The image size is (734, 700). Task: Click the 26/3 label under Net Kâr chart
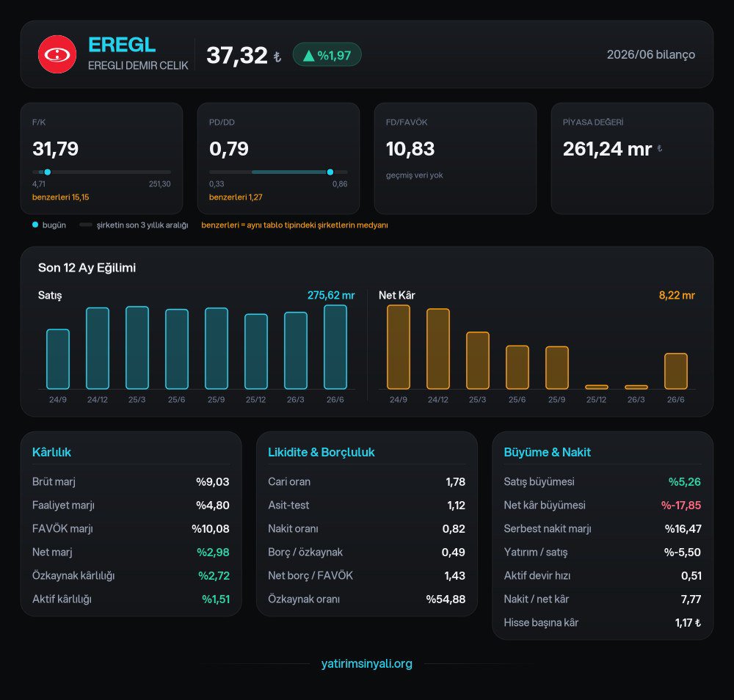tap(636, 400)
